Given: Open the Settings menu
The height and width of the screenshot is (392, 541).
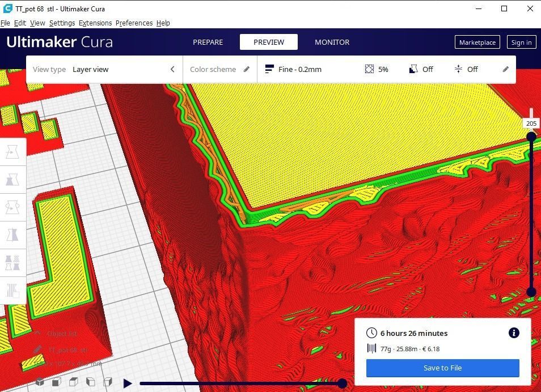Looking at the screenshot, I should pos(62,23).
